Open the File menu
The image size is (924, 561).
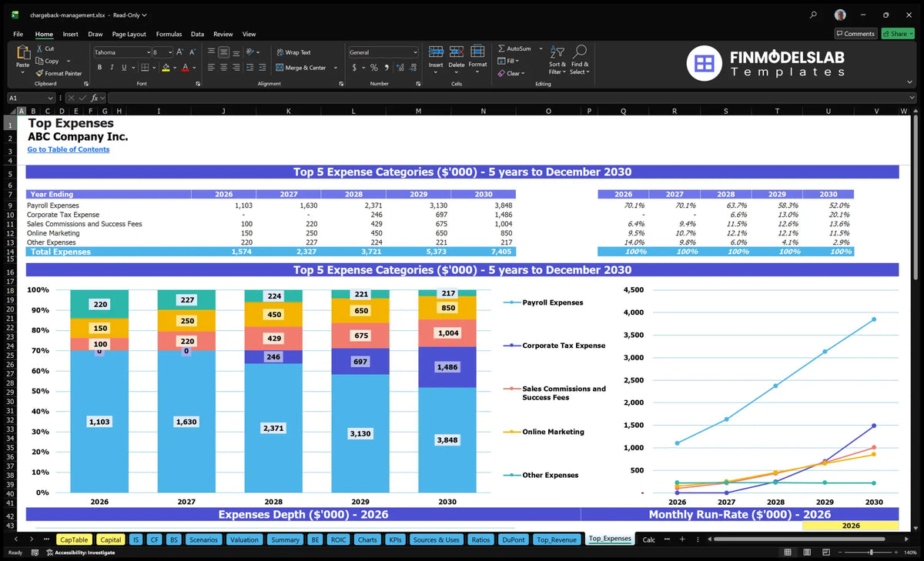point(18,34)
